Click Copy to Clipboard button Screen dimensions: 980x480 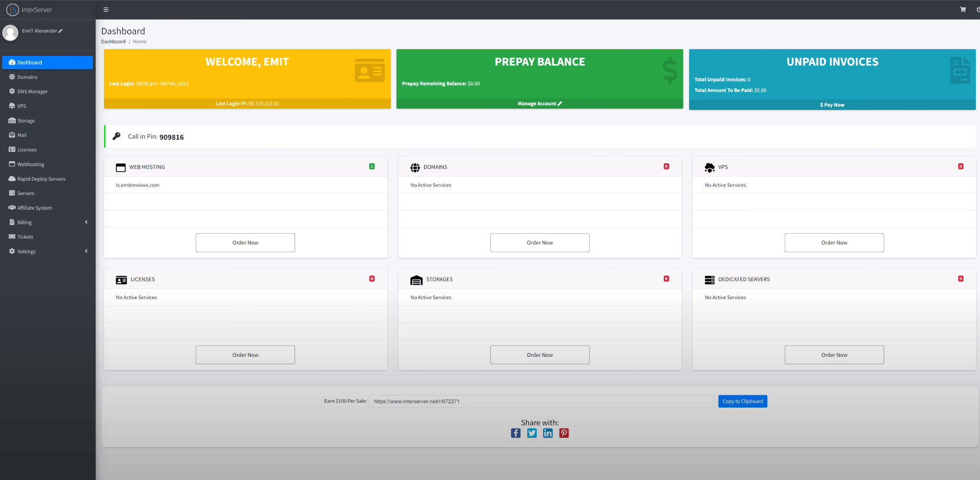[x=743, y=401]
